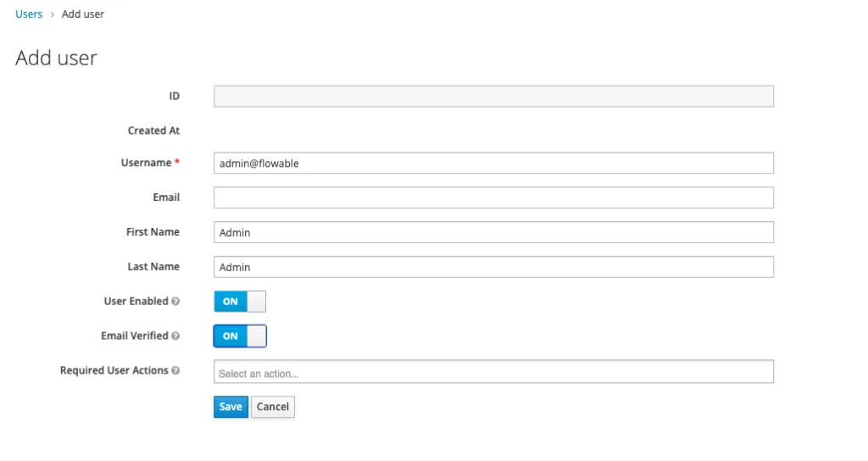This screenshot has height=461, width=868.
Task: Open the Required User Actions select box
Action: 494,372
